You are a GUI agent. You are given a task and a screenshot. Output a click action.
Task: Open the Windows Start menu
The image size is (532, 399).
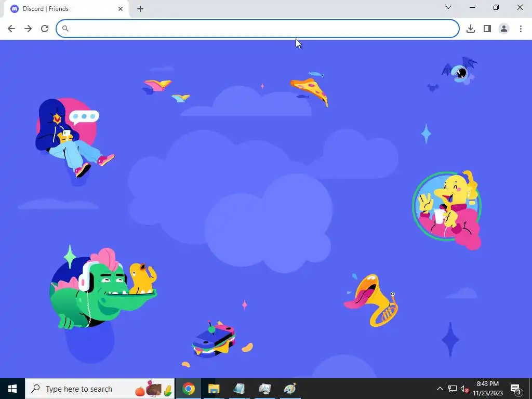(12, 389)
